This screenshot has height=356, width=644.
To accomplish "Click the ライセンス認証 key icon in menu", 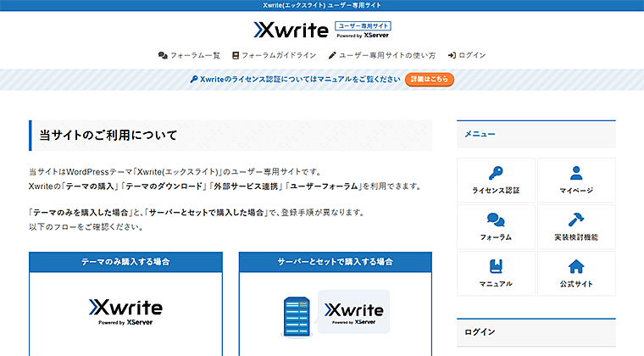I will (496, 173).
